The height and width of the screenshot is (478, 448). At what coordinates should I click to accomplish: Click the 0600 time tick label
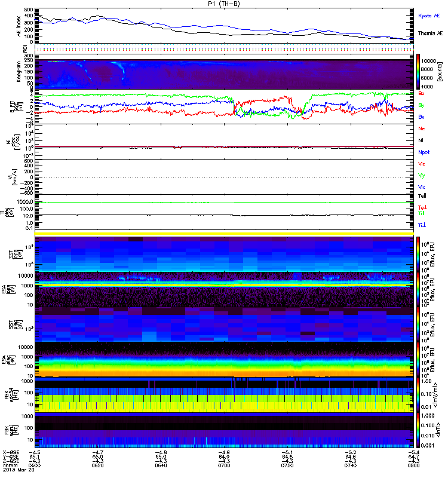[x=35, y=465]
